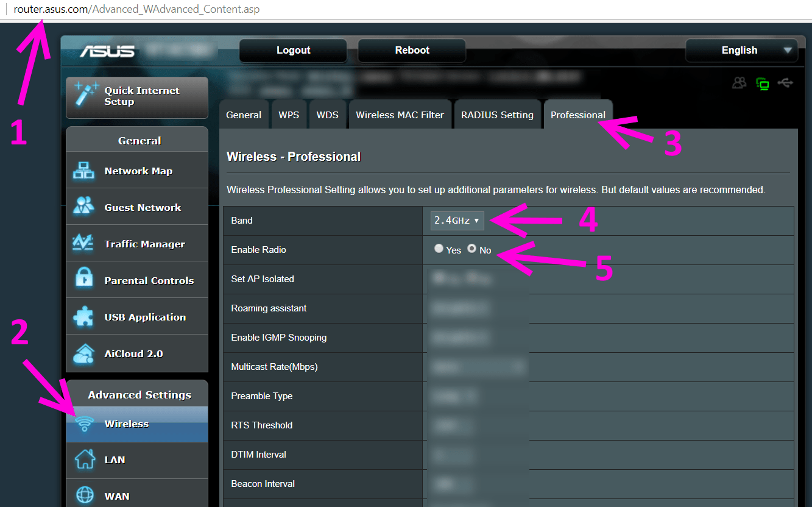Click the Traffic Manager graph icon
This screenshot has height=507, width=812.
(x=83, y=244)
